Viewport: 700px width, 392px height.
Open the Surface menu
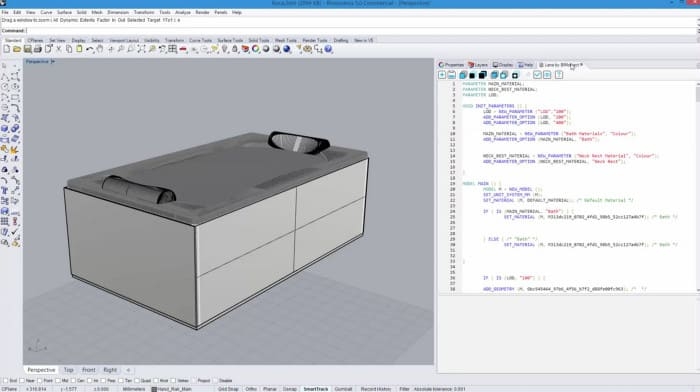point(64,13)
